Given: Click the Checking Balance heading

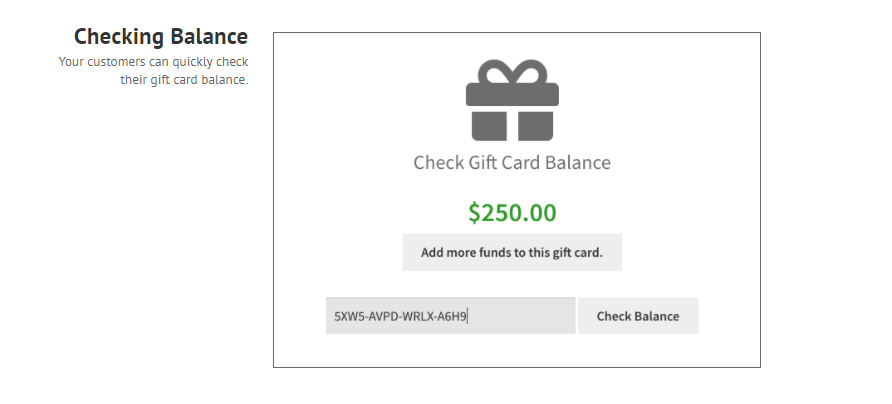Looking at the screenshot, I should tap(161, 37).
